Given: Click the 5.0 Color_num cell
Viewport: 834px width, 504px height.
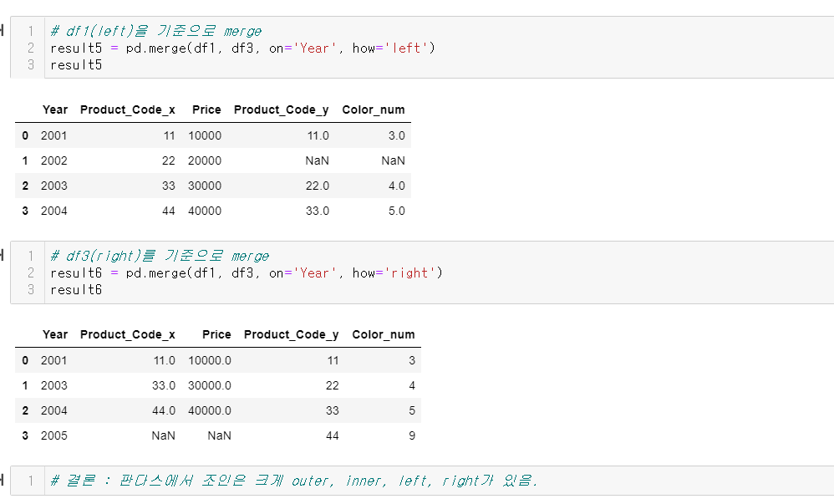Looking at the screenshot, I should [x=397, y=211].
